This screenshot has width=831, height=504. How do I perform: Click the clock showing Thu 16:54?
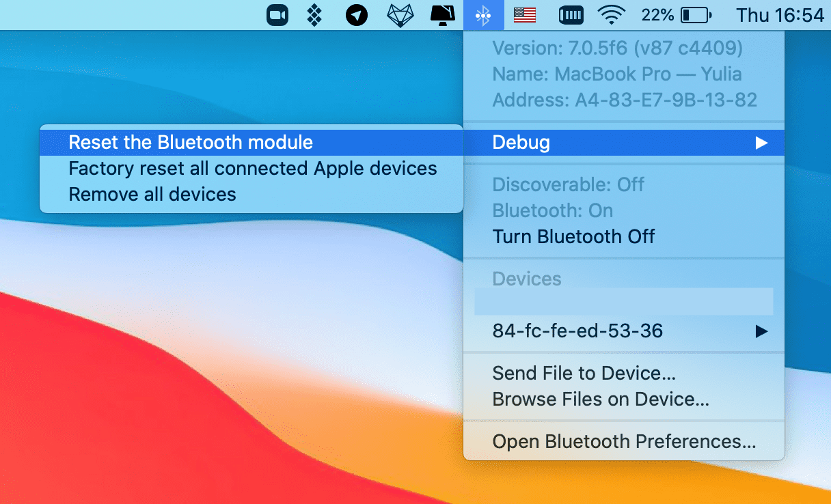(780, 15)
